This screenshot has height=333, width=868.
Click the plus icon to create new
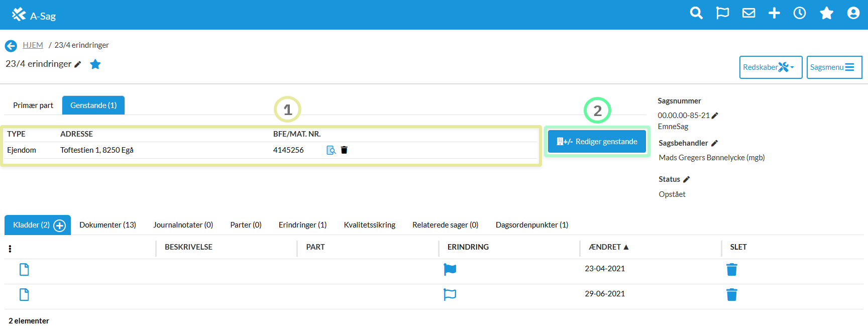[774, 13]
